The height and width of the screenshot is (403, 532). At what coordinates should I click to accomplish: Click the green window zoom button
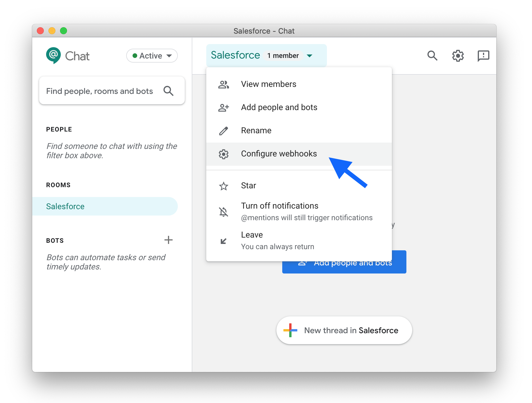pos(64,31)
